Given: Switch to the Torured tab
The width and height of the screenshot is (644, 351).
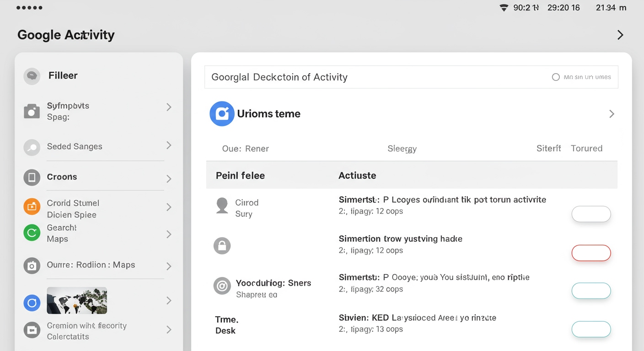Looking at the screenshot, I should pos(586,148).
